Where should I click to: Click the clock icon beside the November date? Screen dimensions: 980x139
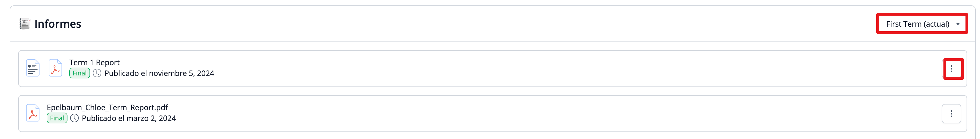(97, 73)
